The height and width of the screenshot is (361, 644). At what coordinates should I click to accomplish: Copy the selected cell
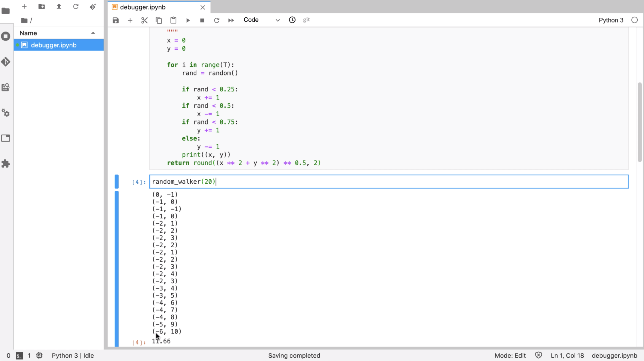pos(159,20)
